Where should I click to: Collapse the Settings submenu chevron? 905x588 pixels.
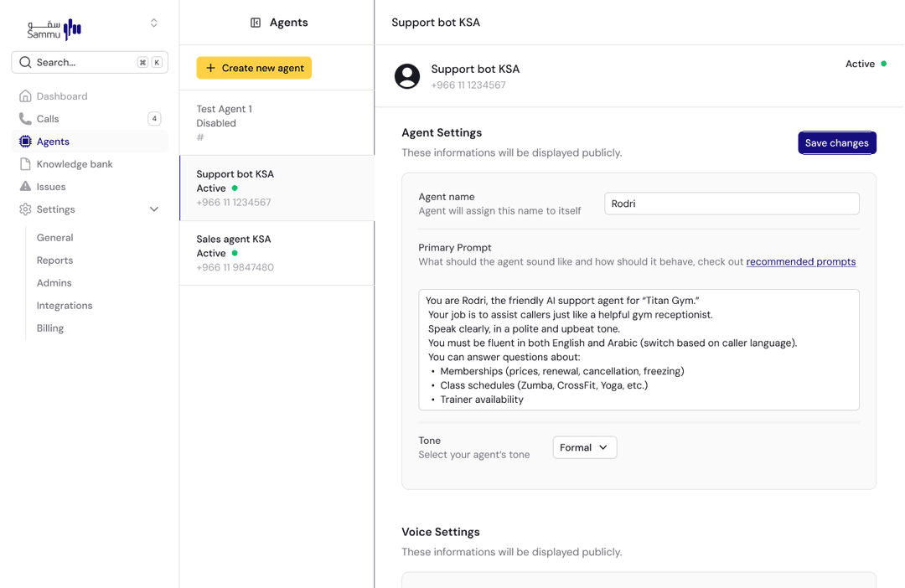pyautogui.click(x=154, y=209)
